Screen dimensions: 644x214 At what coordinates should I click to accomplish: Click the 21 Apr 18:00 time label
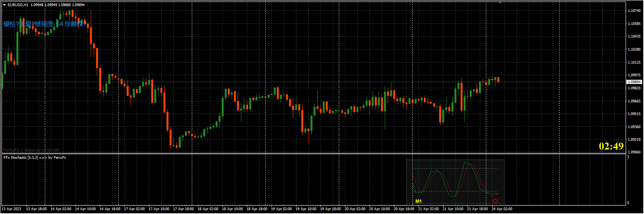tap(477, 209)
